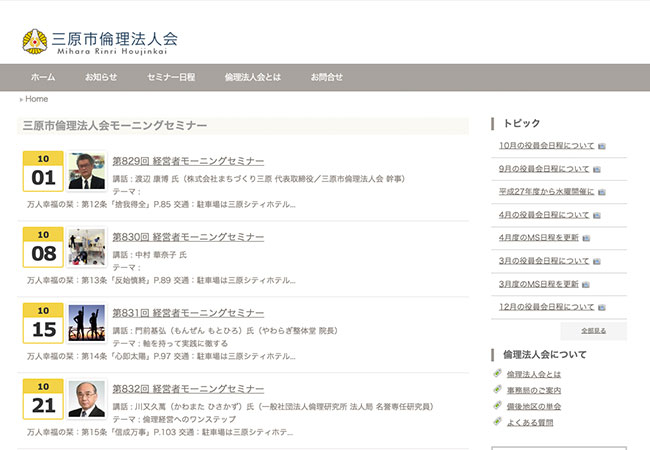This screenshot has height=450, width=650.
Task: Open the 備後地区の単会 sidebar link
Action: pyautogui.click(x=534, y=406)
